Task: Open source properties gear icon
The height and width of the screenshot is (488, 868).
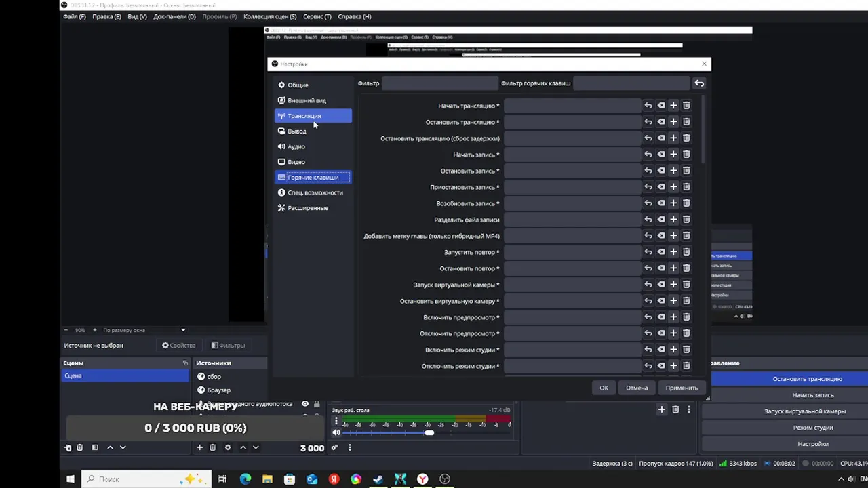Action: pyautogui.click(x=228, y=447)
